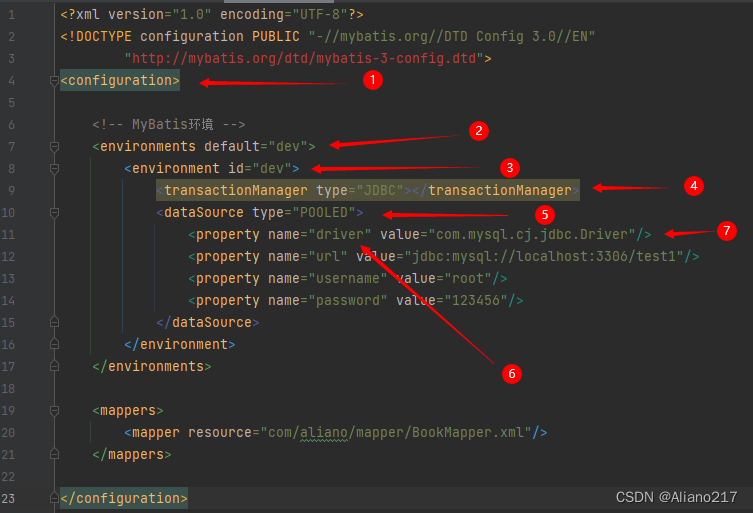This screenshot has width=753, height=513.
Task: Click the closing </mappers> tag
Action: (132, 454)
